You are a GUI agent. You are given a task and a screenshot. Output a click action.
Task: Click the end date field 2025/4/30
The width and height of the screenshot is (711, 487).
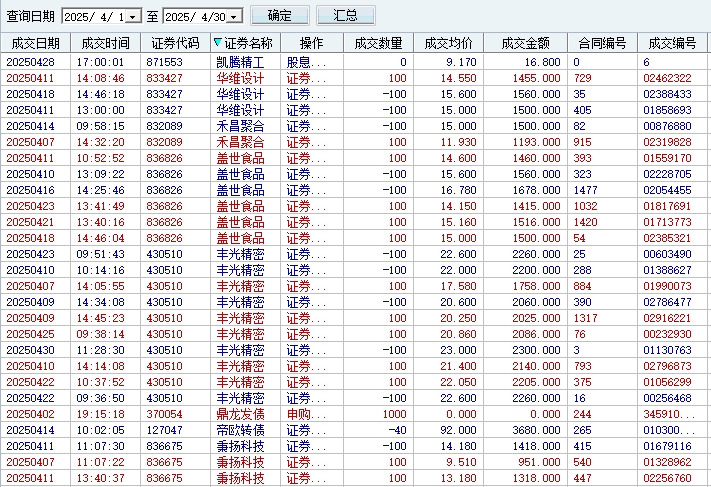(195, 17)
